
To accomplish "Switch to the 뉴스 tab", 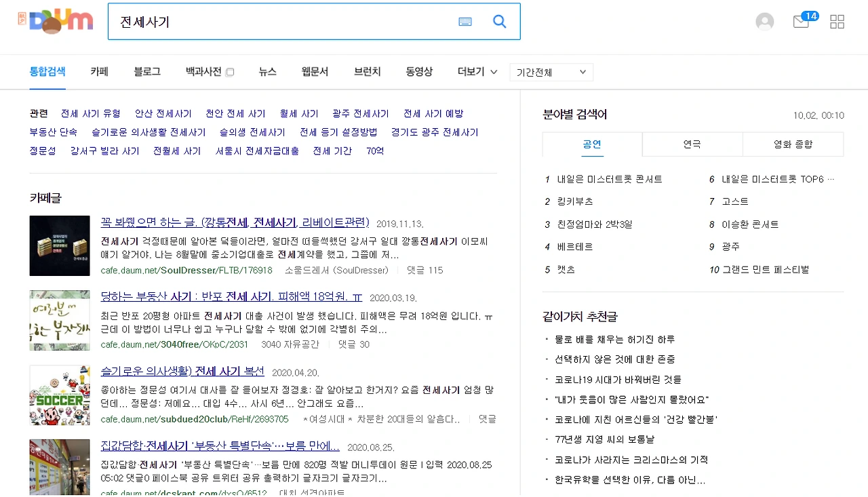I will [x=267, y=72].
